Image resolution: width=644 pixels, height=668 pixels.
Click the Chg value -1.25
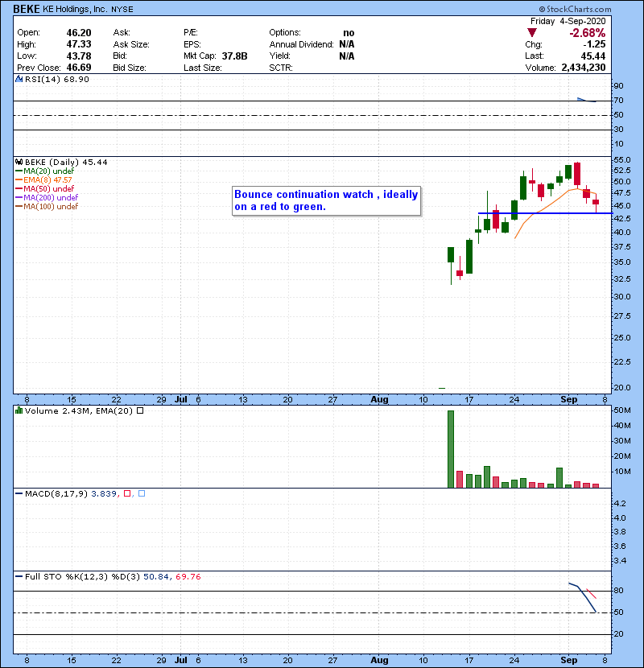[594, 44]
